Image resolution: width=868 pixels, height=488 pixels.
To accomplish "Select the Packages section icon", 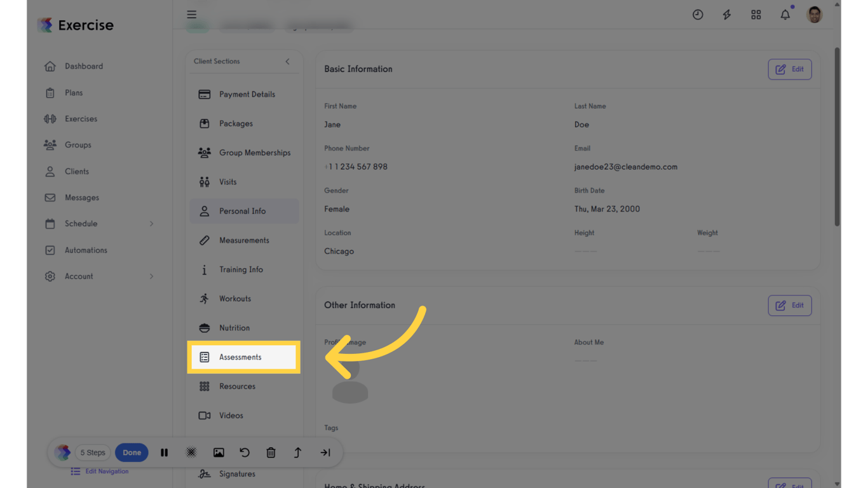I will pos(204,123).
